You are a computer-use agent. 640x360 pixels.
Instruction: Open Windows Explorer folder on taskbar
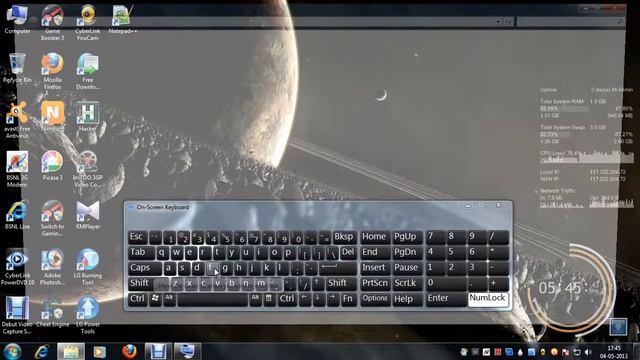point(71,351)
